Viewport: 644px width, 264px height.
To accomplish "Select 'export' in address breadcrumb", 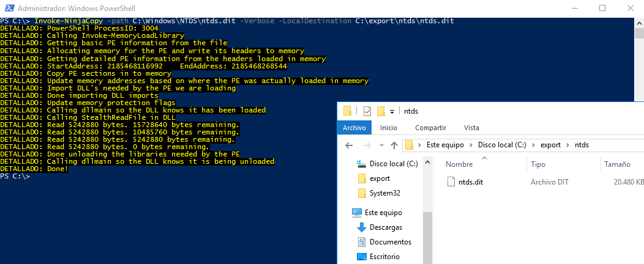I will click(x=550, y=145).
